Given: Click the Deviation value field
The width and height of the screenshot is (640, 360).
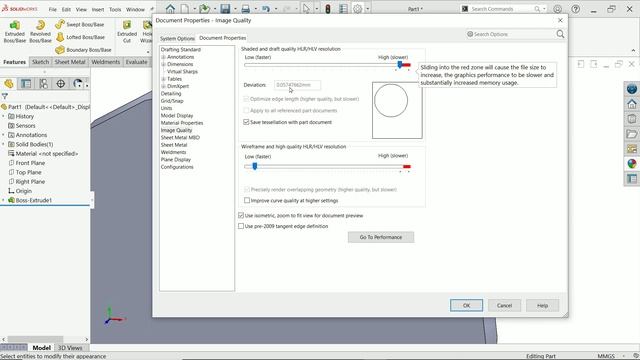Looking at the screenshot, I should 297,85.
